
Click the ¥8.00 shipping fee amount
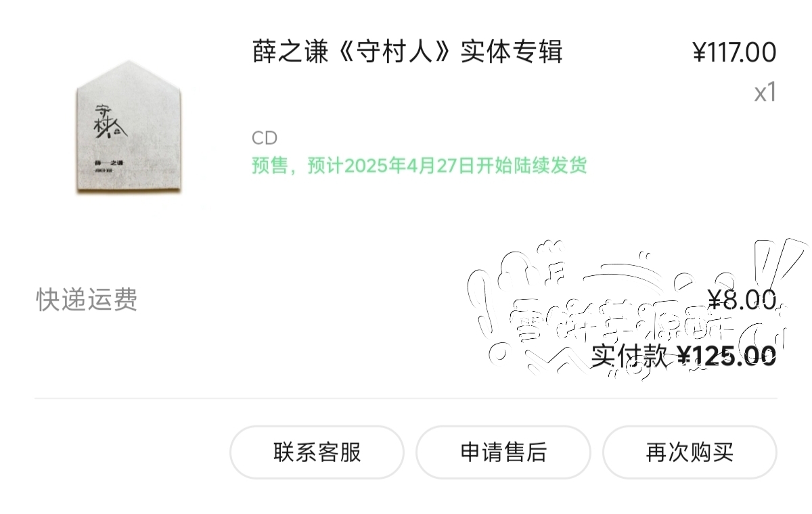click(x=742, y=299)
